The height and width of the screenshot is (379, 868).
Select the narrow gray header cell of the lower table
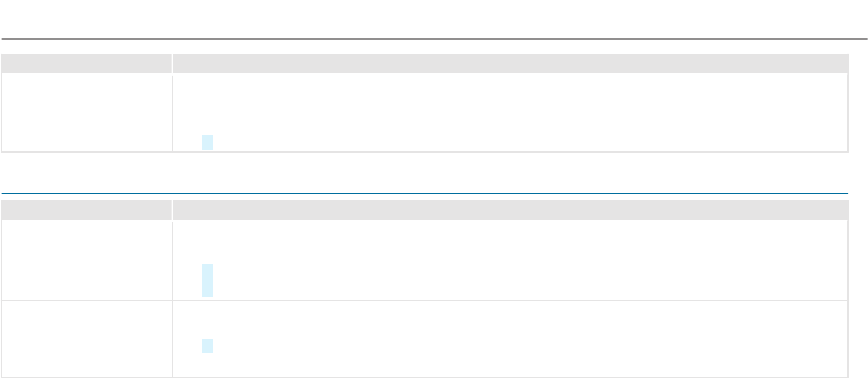(x=86, y=210)
